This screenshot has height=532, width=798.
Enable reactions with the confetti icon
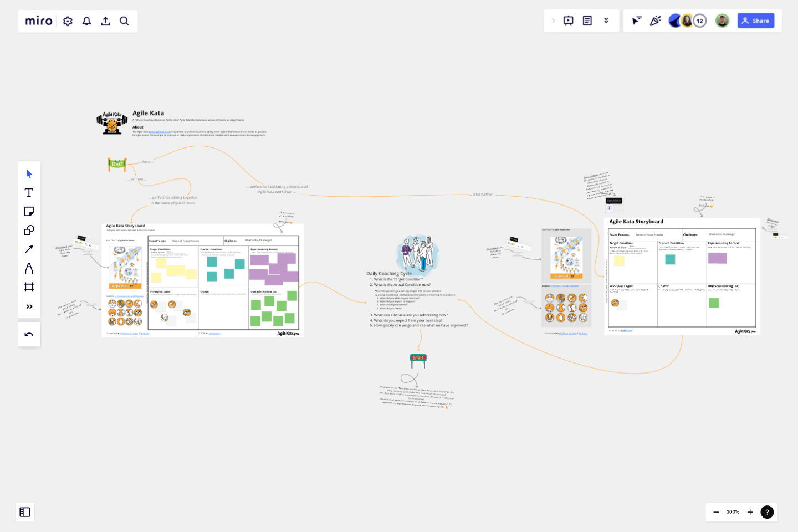pyautogui.click(x=656, y=20)
